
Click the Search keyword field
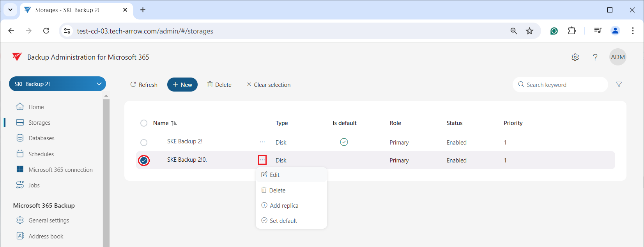pyautogui.click(x=564, y=85)
